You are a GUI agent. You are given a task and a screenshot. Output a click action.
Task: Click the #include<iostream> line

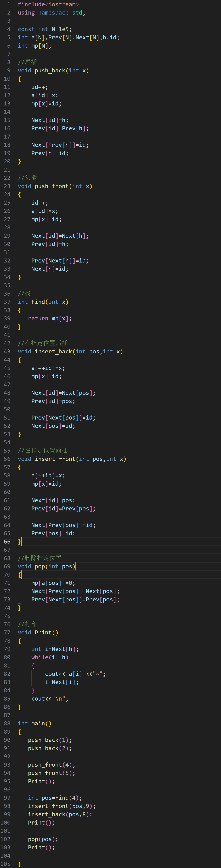48,4
